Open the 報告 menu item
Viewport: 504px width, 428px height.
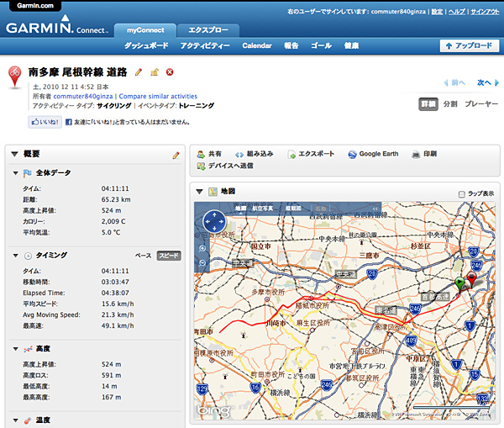[291, 45]
